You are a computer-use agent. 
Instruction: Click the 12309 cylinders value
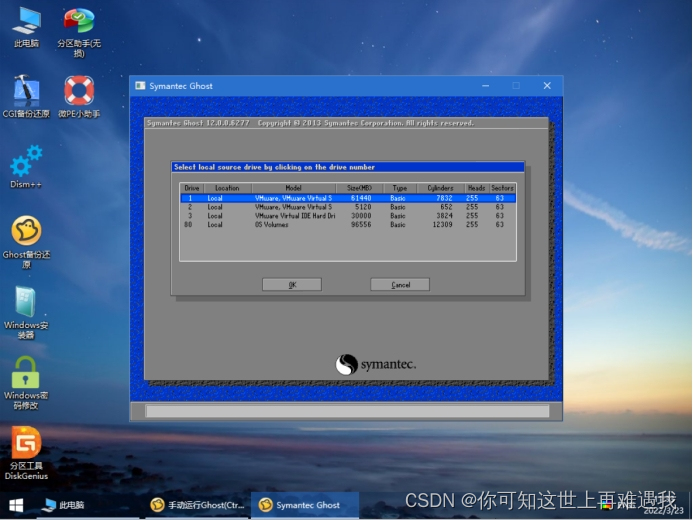tap(442, 224)
